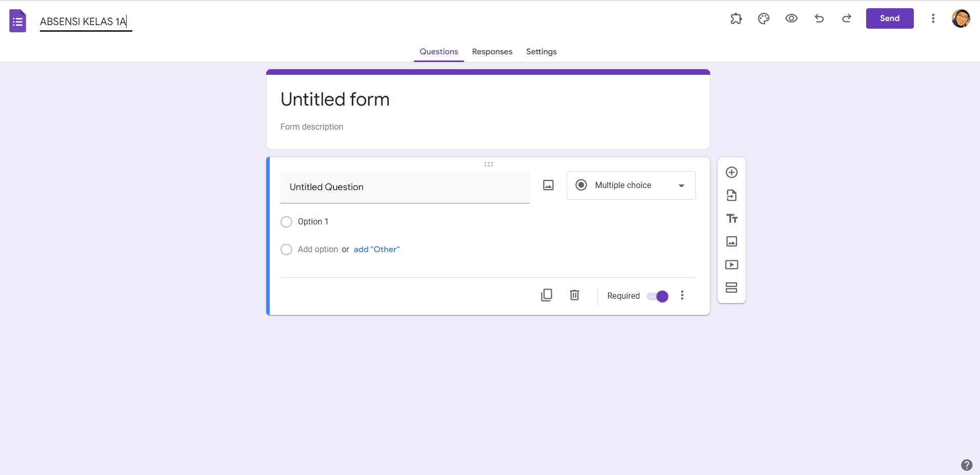The image size is (980, 475).
Task: Add a title and description block
Action: [731, 219]
